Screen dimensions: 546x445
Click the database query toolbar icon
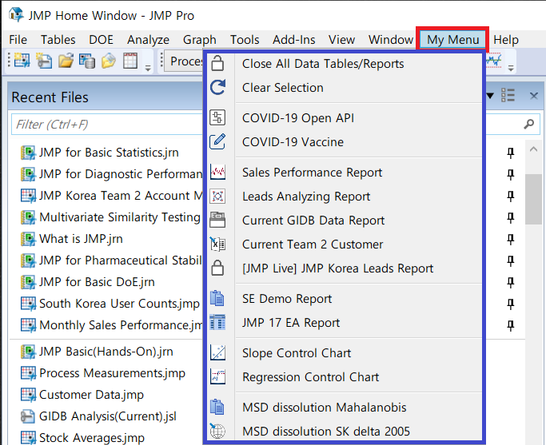[87, 61]
